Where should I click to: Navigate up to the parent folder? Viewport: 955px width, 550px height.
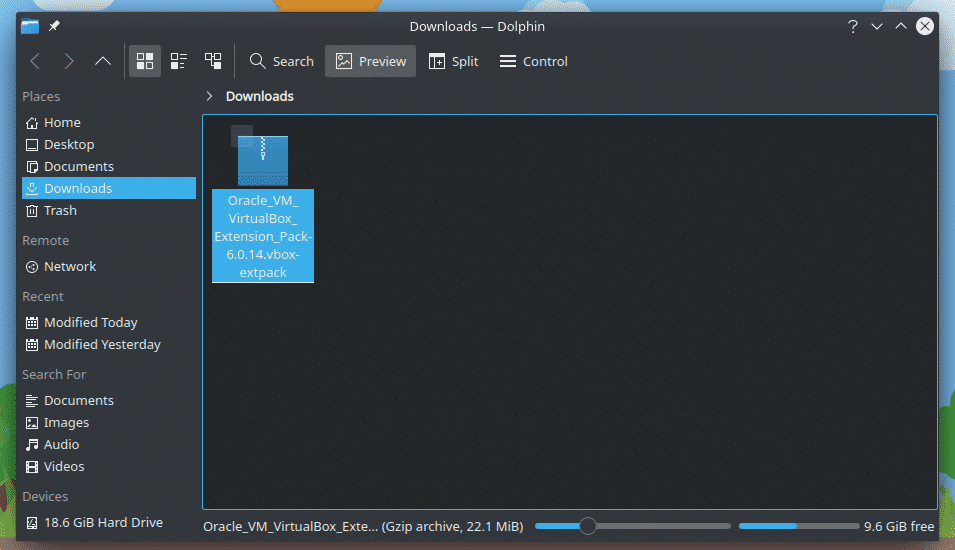[x=103, y=61]
